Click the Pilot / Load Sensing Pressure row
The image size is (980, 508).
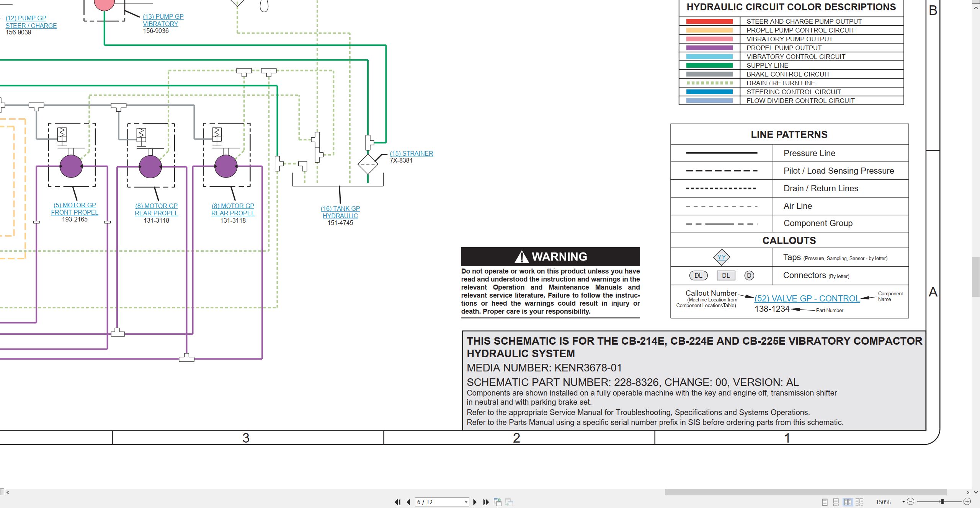point(789,171)
